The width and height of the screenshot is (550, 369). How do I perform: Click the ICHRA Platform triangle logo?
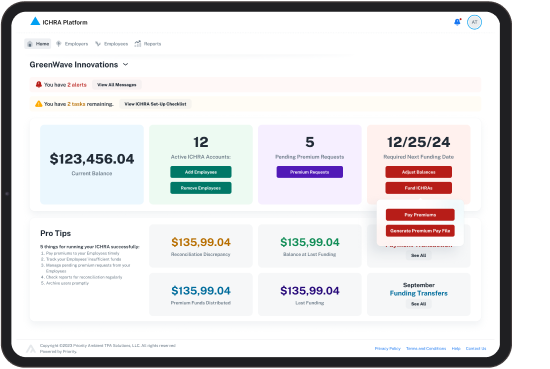35,21
